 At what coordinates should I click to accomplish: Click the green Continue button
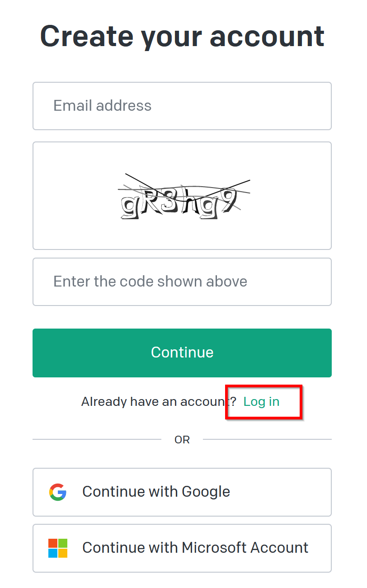[x=182, y=353]
